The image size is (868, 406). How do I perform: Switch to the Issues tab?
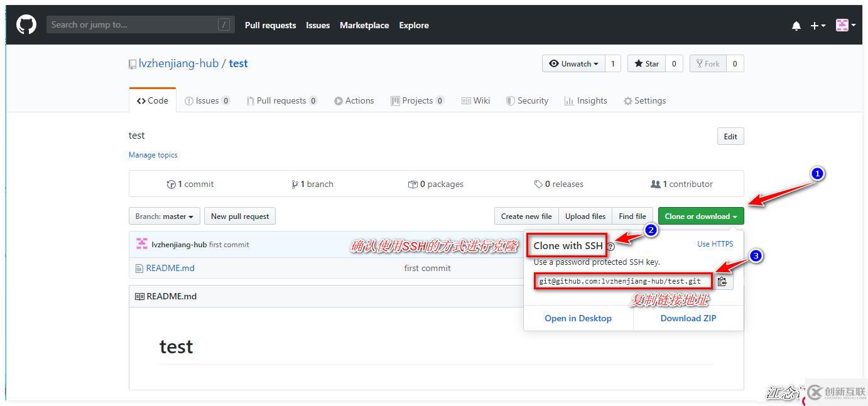[x=207, y=100]
